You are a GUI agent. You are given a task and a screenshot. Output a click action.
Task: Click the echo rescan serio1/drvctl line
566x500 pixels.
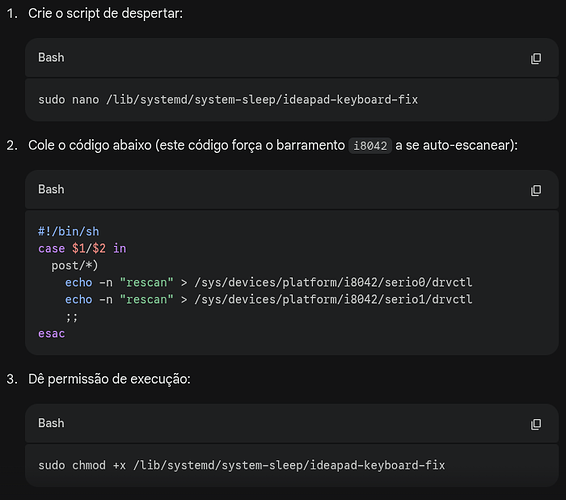click(269, 299)
